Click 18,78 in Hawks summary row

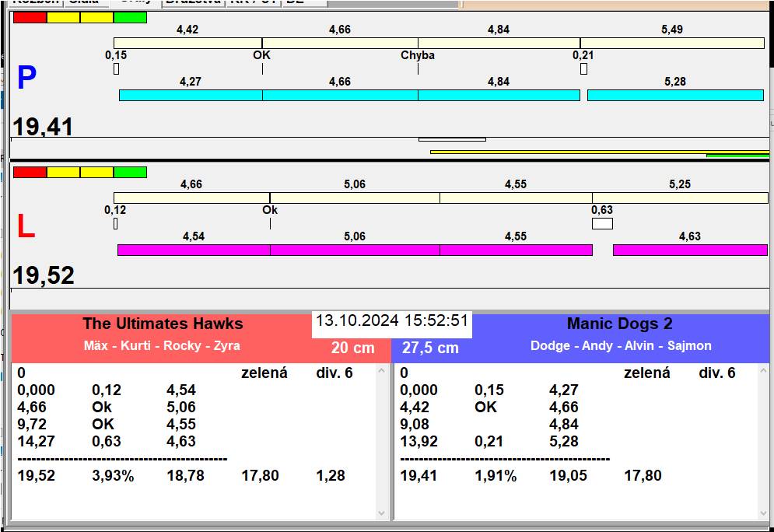tap(186, 476)
